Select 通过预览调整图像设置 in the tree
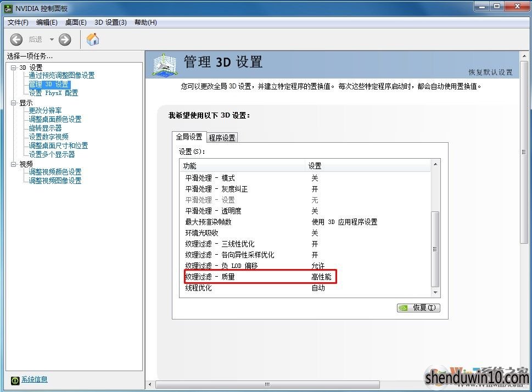The width and height of the screenshot is (532, 392). click(x=61, y=75)
